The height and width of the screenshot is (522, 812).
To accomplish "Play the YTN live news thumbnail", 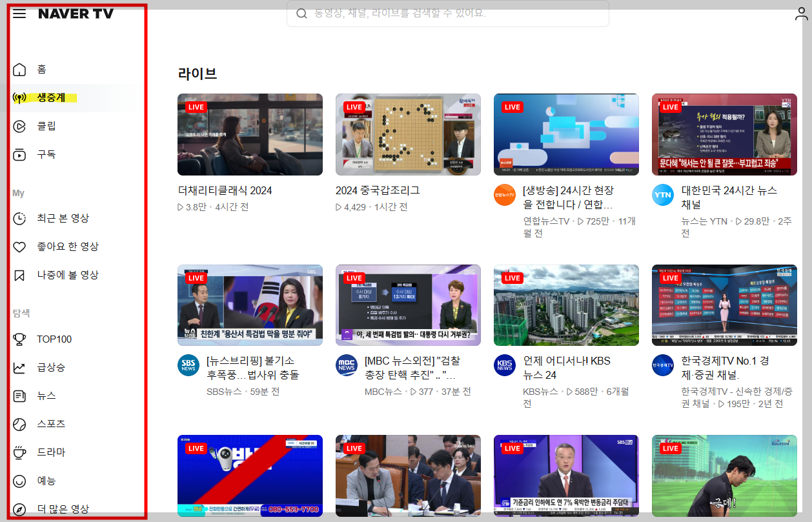I will click(724, 134).
